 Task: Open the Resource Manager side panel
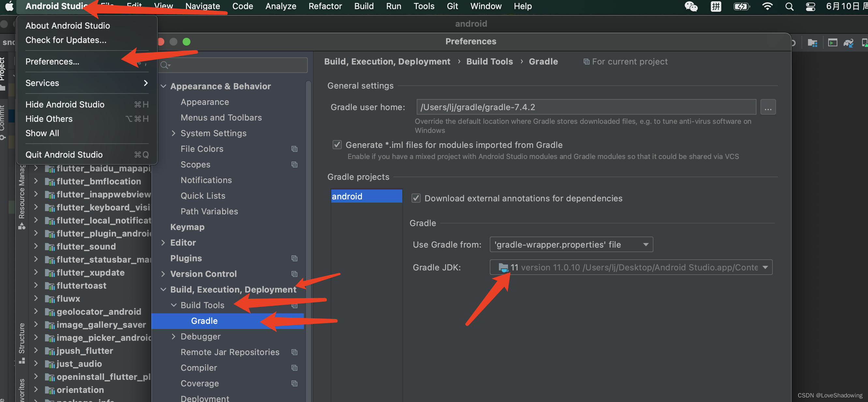coord(22,197)
